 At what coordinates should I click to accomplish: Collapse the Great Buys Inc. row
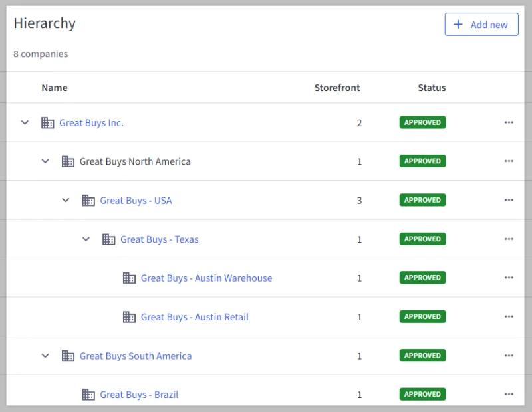pos(25,122)
